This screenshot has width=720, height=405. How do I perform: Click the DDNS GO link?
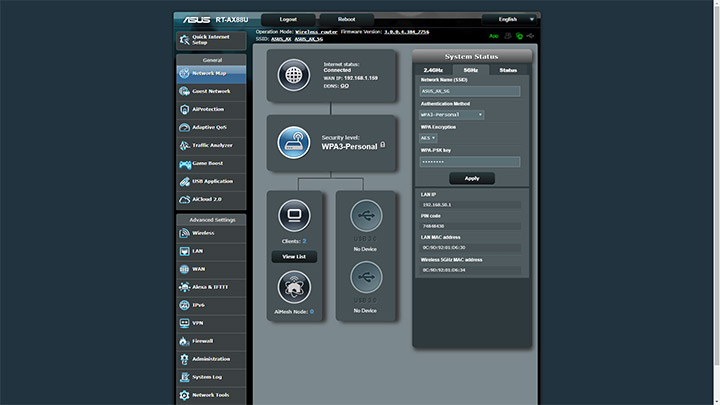(x=344, y=86)
